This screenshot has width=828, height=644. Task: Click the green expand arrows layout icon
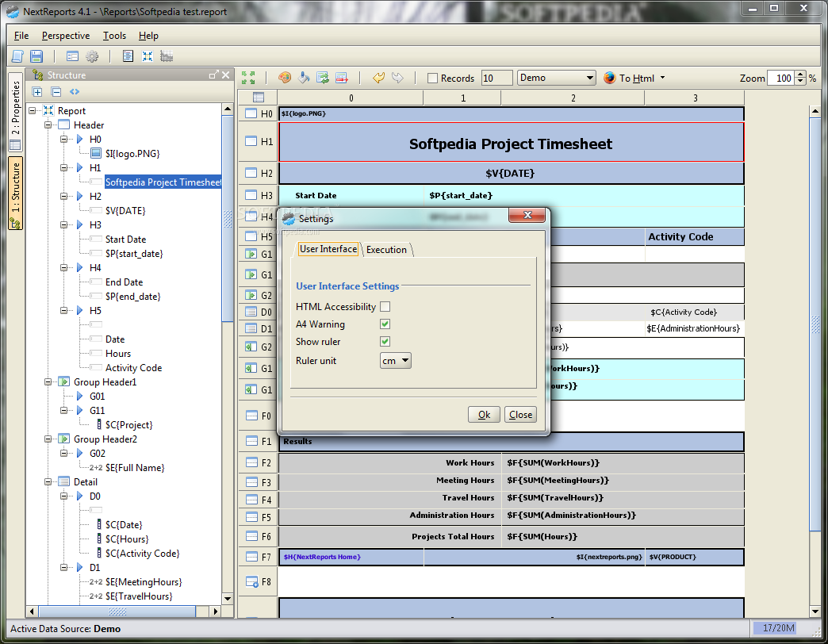coord(248,78)
